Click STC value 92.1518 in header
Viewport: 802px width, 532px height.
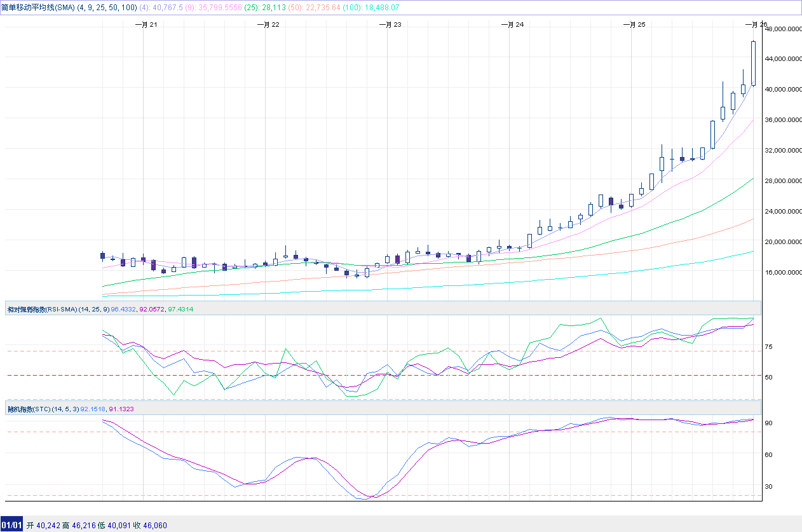point(93,409)
